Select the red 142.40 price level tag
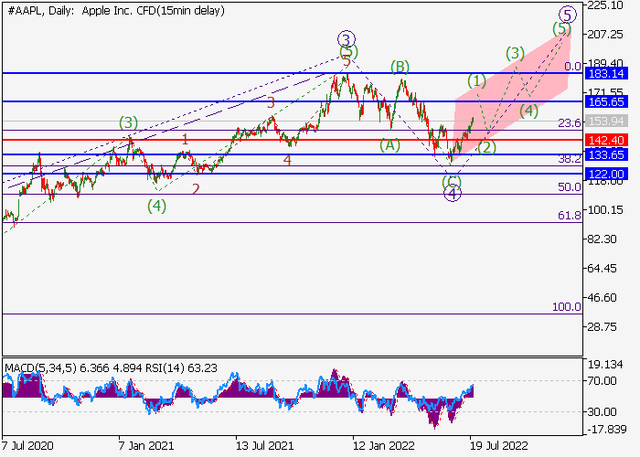Screen dimensions: 640x457 coord(606,140)
